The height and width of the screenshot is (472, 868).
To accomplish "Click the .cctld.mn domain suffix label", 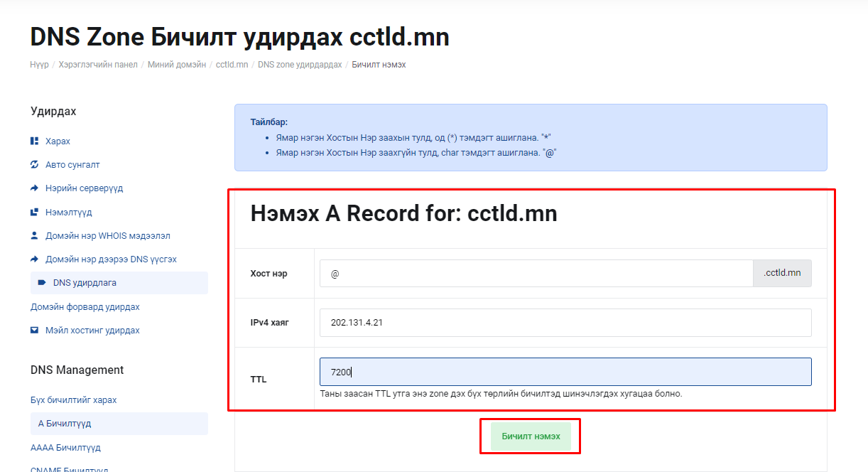I will click(x=782, y=273).
